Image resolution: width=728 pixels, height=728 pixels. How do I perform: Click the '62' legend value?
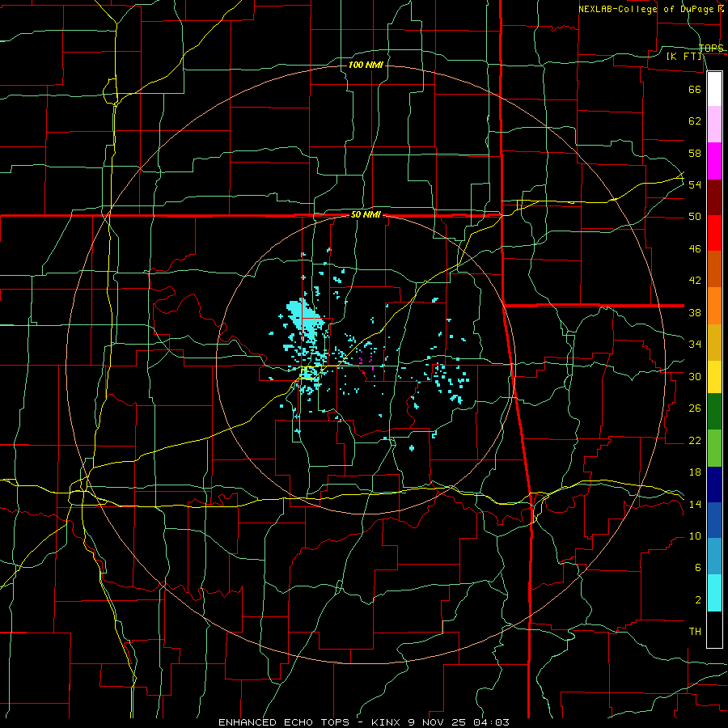pyautogui.click(x=695, y=121)
